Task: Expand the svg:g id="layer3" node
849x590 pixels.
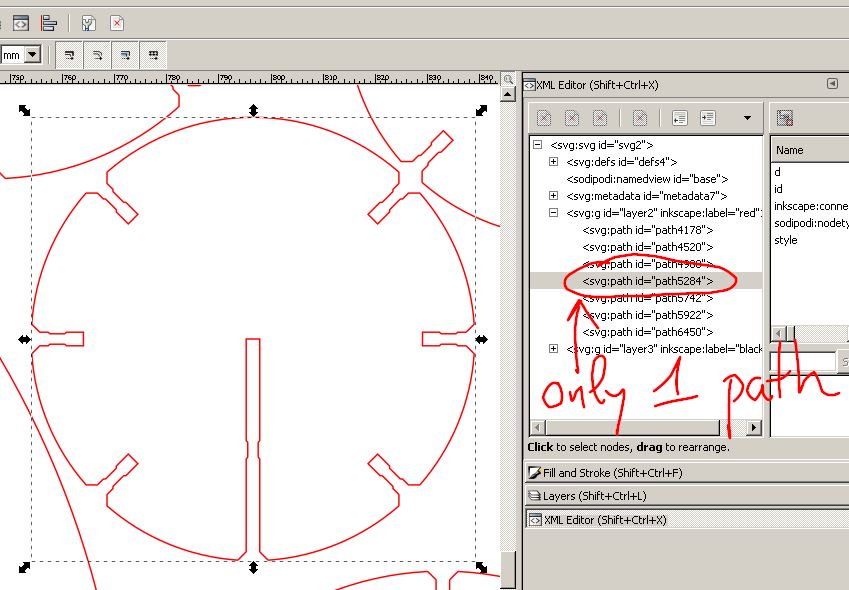Action: (x=553, y=349)
